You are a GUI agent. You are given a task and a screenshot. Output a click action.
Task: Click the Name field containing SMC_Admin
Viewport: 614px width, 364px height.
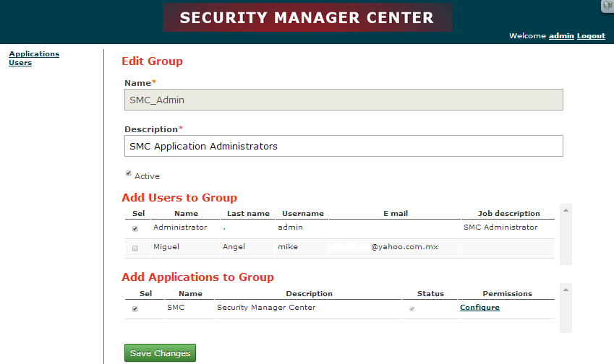point(344,100)
